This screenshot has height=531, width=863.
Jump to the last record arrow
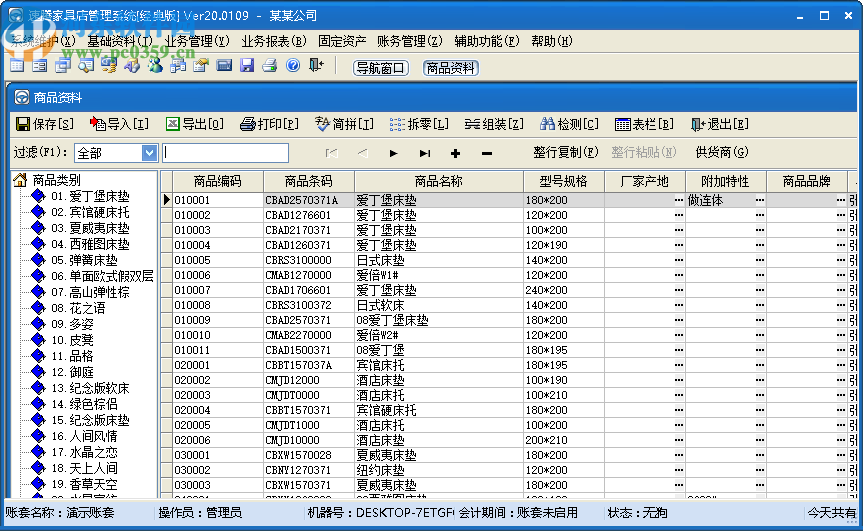click(x=424, y=154)
